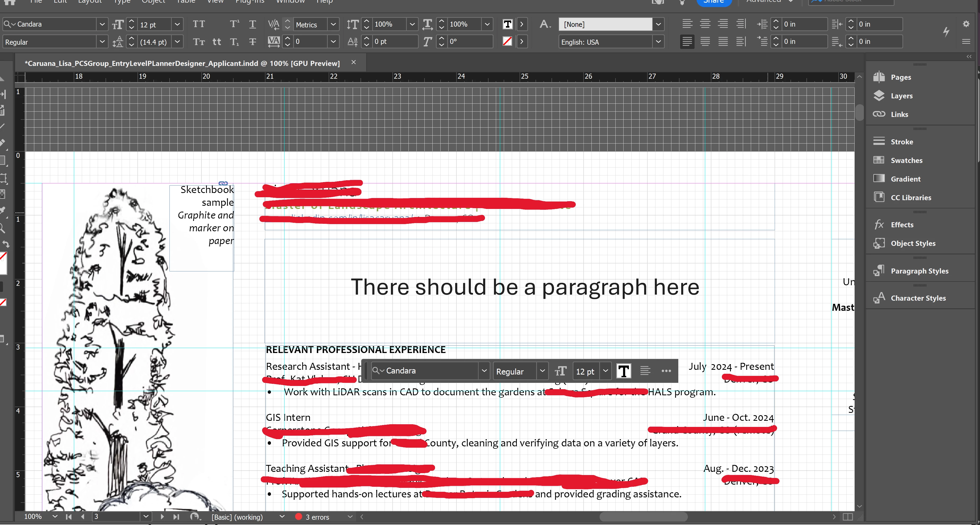The width and height of the screenshot is (980, 525).
Task: Open the English: USA language dropdown
Action: point(658,42)
